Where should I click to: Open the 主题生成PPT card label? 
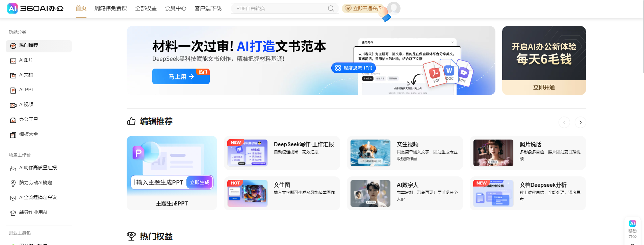point(172,203)
